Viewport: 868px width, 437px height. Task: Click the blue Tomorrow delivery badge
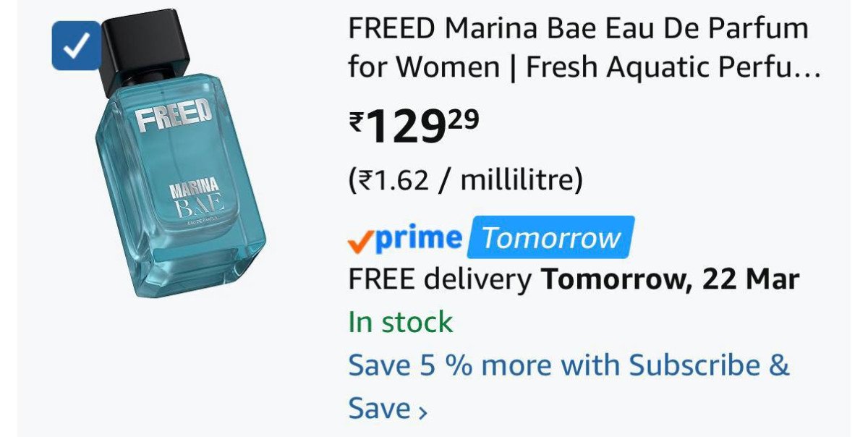[x=551, y=237]
